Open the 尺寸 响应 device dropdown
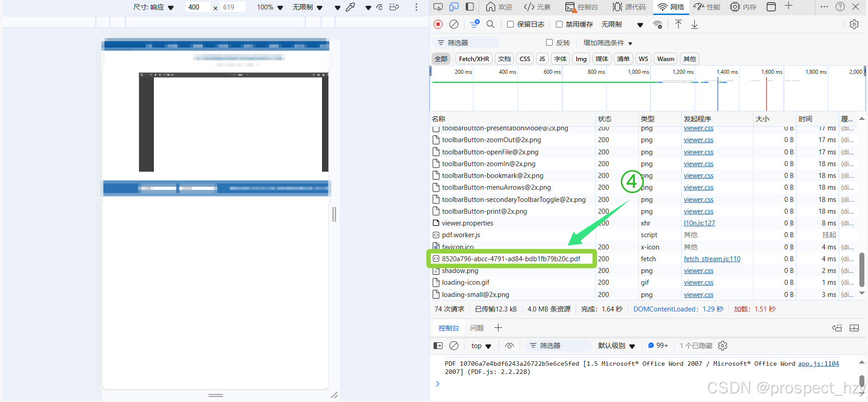Viewport: 868px width, 402px height. (153, 7)
